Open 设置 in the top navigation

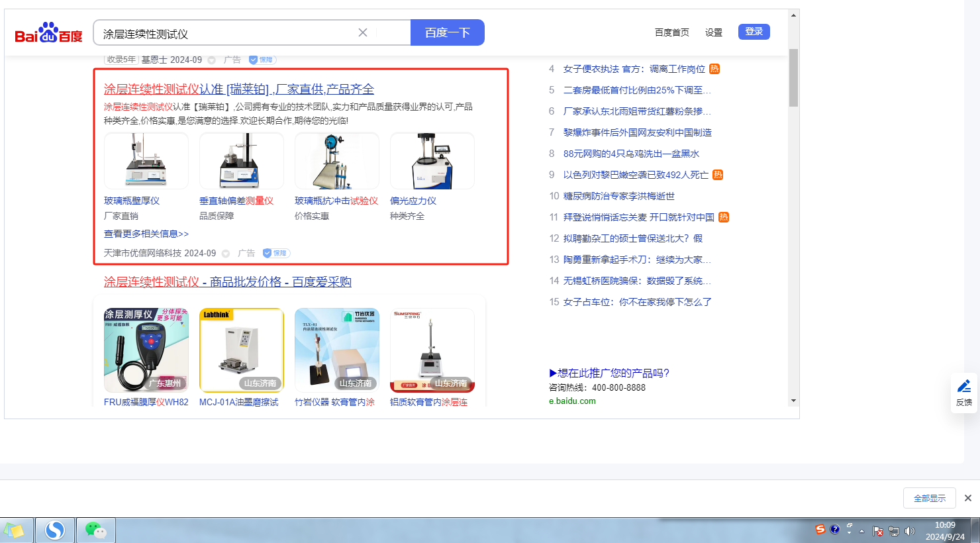coord(714,32)
